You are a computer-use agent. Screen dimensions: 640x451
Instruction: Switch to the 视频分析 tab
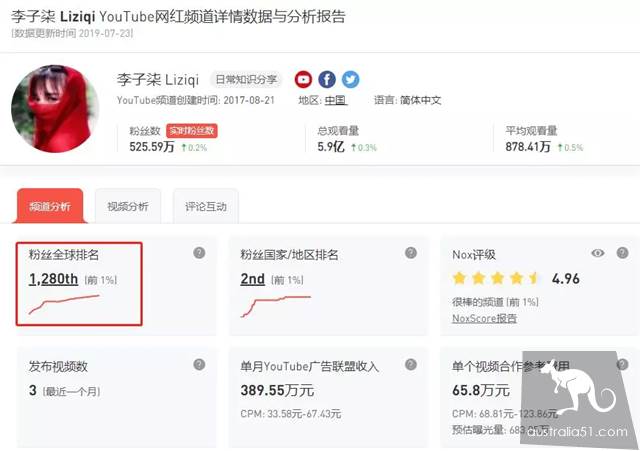[128, 206]
